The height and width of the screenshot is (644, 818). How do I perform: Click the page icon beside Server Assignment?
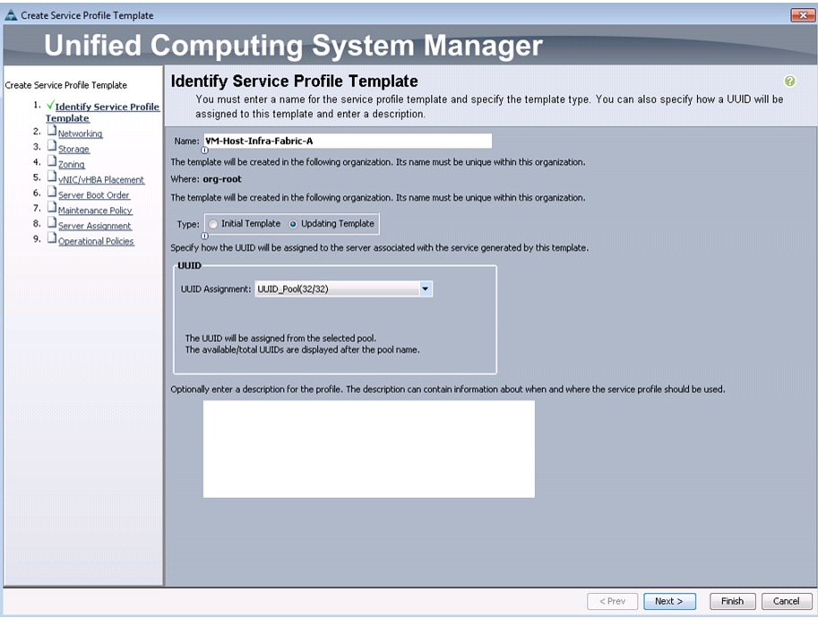click(52, 223)
